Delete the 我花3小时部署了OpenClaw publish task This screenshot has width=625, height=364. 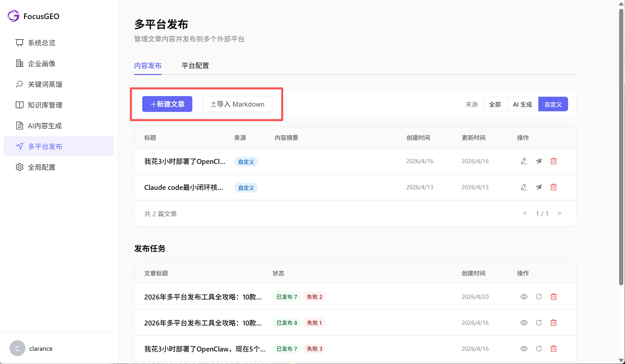[x=554, y=349]
